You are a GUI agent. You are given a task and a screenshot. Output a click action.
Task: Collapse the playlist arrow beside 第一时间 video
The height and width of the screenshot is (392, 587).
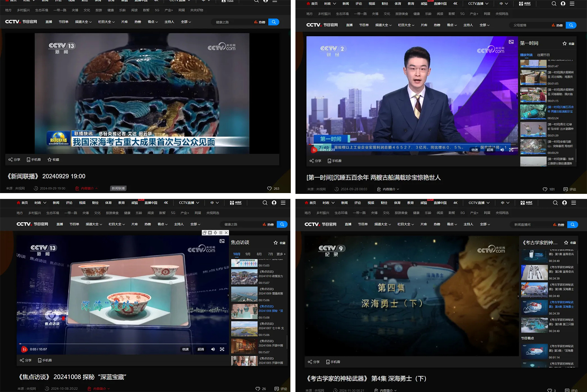point(517,96)
